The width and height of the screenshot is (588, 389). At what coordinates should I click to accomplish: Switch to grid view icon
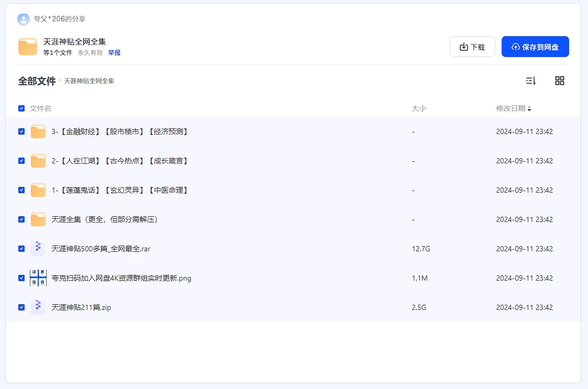click(x=560, y=81)
